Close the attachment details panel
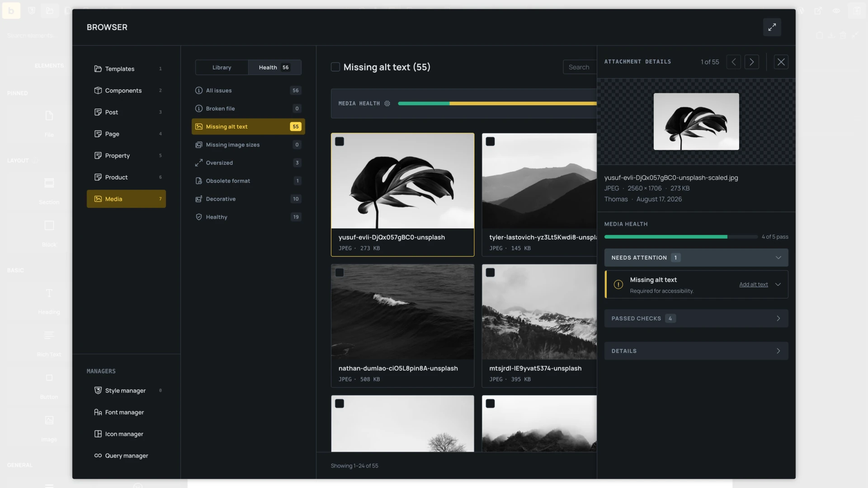This screenshot has height=488, width=868. point(781,62)
